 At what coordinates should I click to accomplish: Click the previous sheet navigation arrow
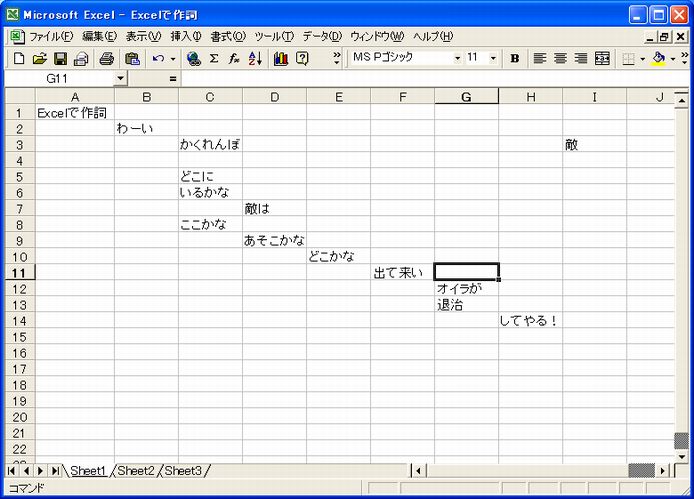[26, 471]
